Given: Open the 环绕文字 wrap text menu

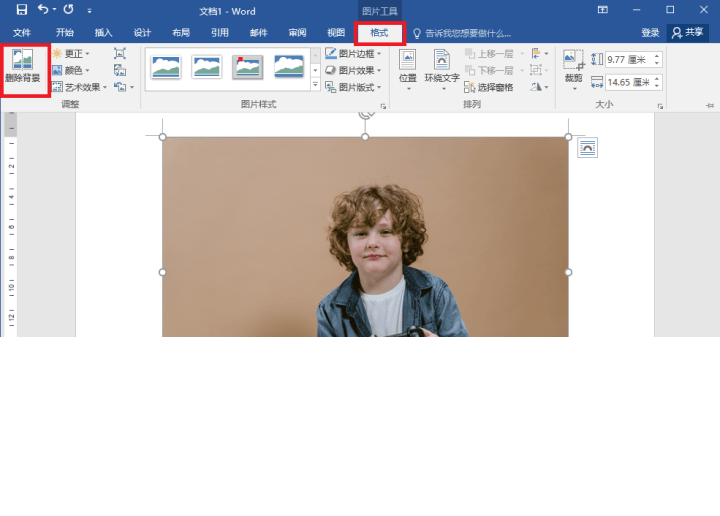Looking at the screenshot, I should 442,69.
